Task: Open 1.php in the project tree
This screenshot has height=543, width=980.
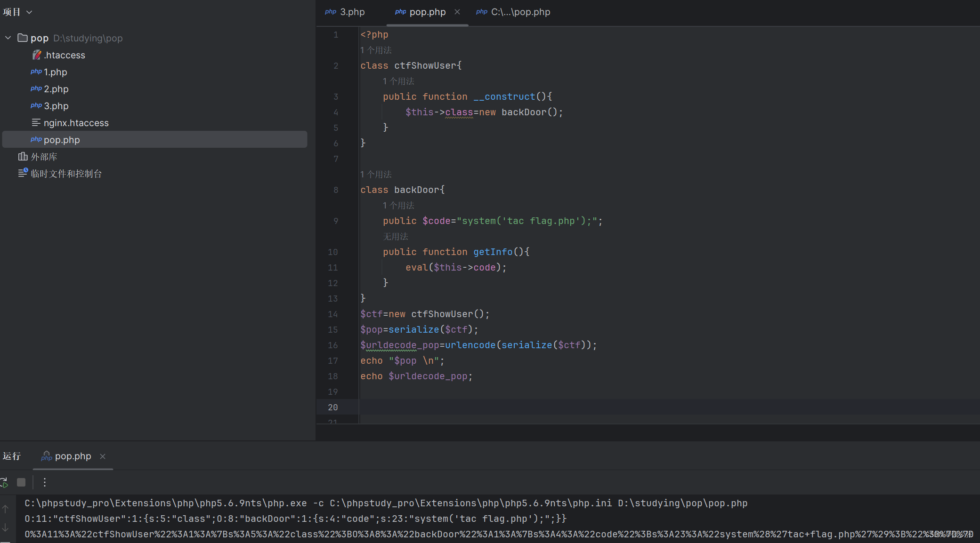Action: [x=56, y=72]
